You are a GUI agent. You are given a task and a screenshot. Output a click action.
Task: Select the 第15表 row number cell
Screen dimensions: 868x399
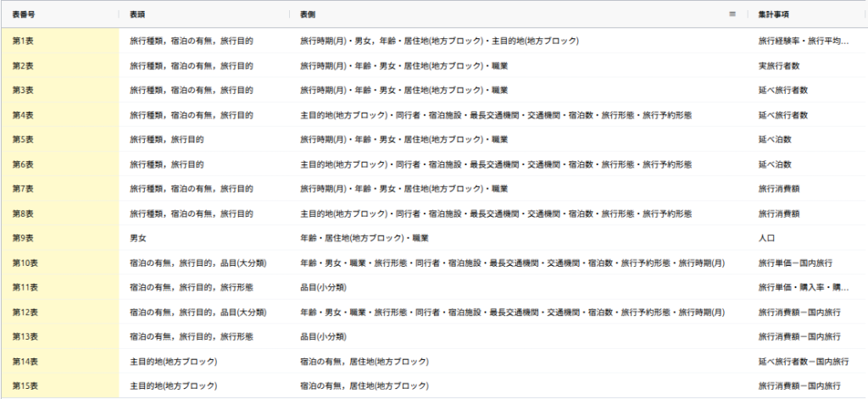(25, 385)
